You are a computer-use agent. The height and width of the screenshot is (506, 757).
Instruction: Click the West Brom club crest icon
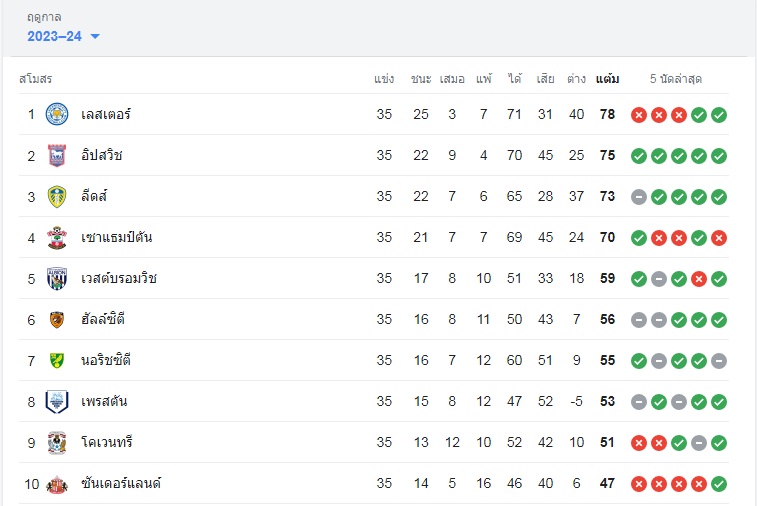point(57,279)
